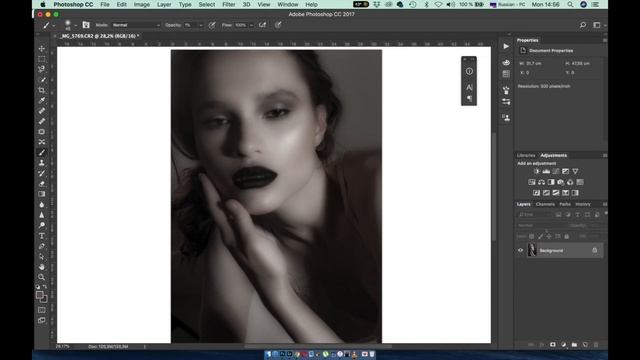
Task: Toggle pressure for opacity control
Action: 212,25
